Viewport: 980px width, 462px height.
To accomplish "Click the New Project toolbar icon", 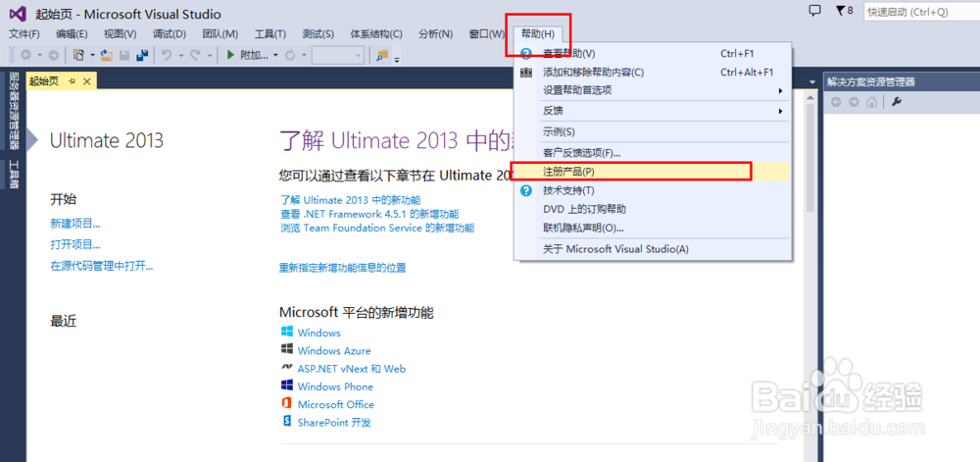I will click(x=78, y=56).
